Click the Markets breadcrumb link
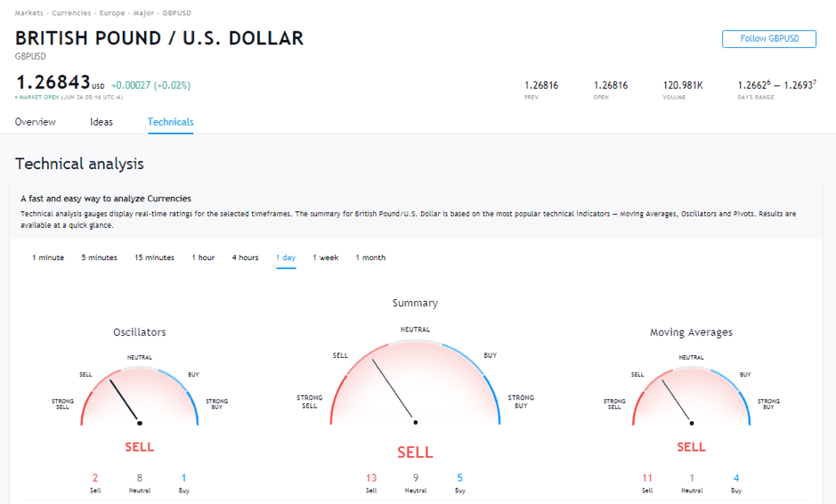 (x=28, y=13)
